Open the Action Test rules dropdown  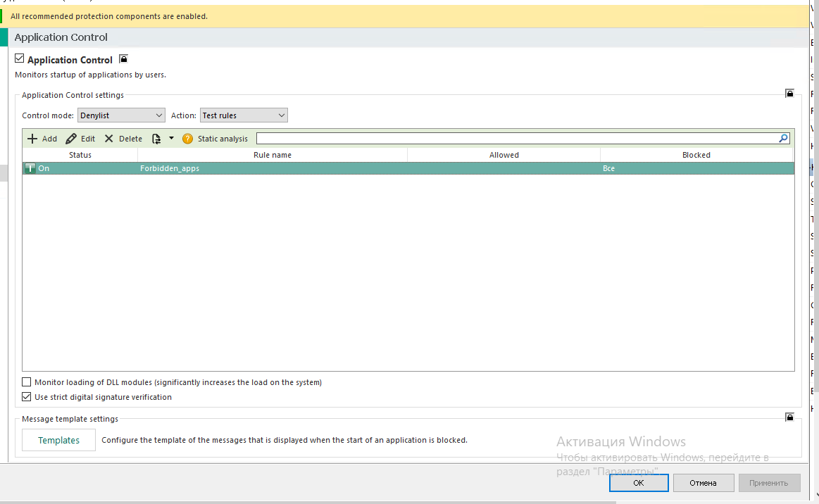(244, 115)
